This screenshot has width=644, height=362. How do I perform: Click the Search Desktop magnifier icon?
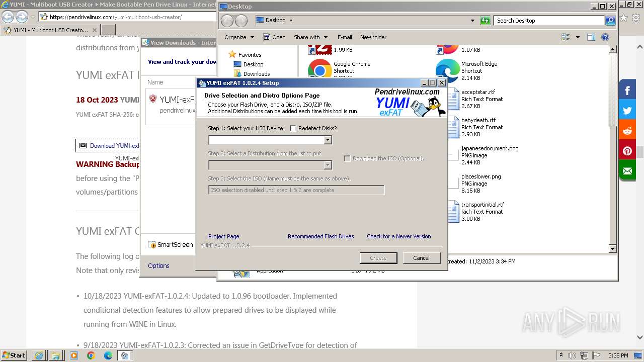coord(610,21)
